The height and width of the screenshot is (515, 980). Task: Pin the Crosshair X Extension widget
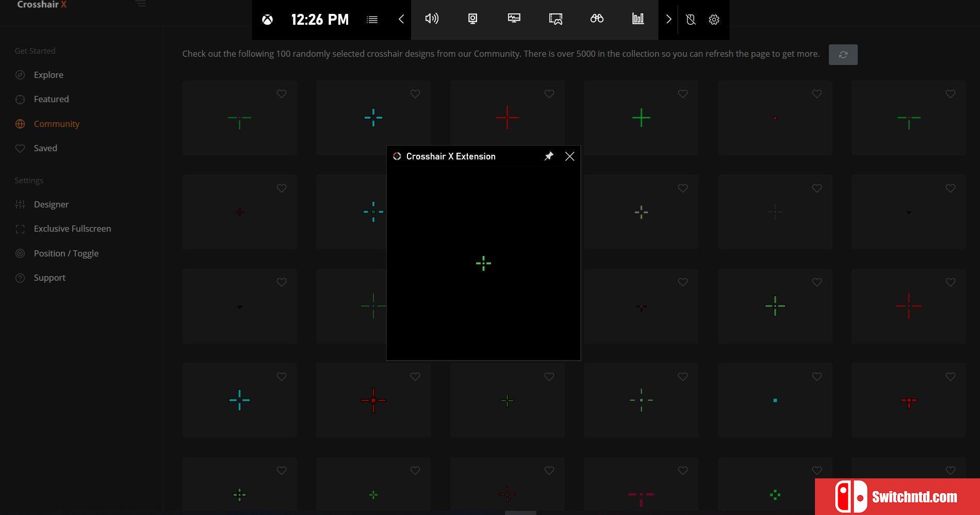tap(549, 156)
